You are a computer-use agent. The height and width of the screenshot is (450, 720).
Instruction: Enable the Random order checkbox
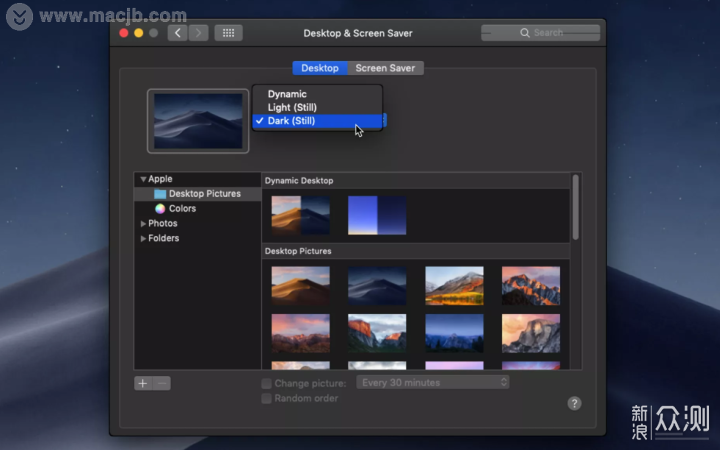(x=266, y=399)
